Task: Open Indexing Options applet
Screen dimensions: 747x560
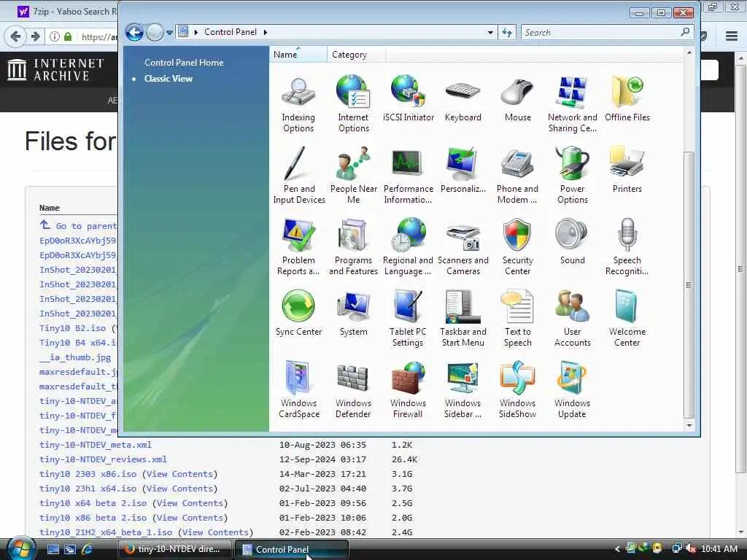Action: tap(298, 104)
